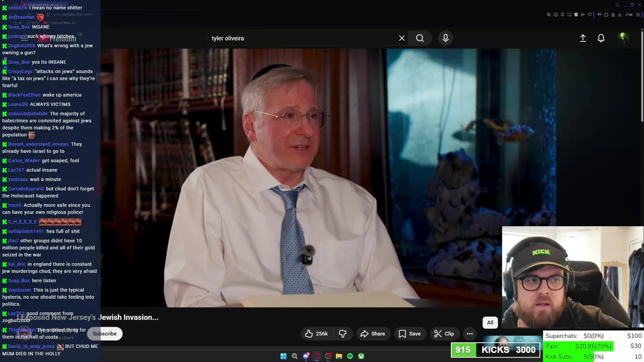
Task: Subscribe to the channel
Action: [104, 334]
